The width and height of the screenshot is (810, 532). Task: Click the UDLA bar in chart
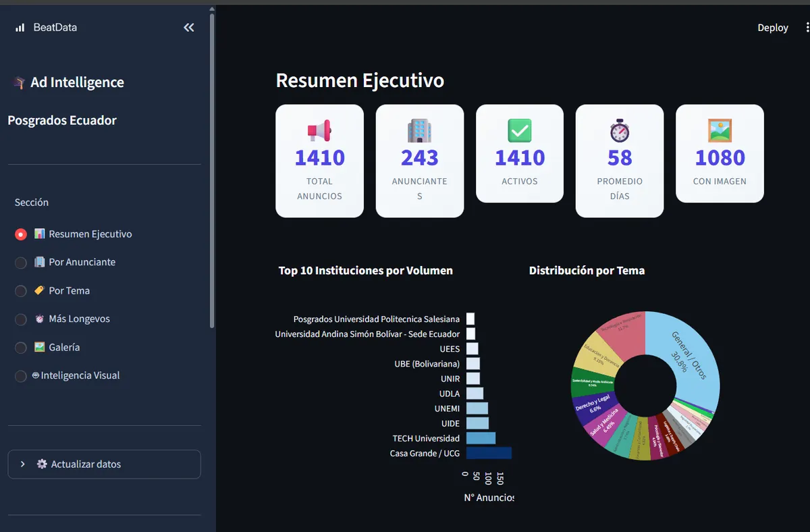coord(475,394)
